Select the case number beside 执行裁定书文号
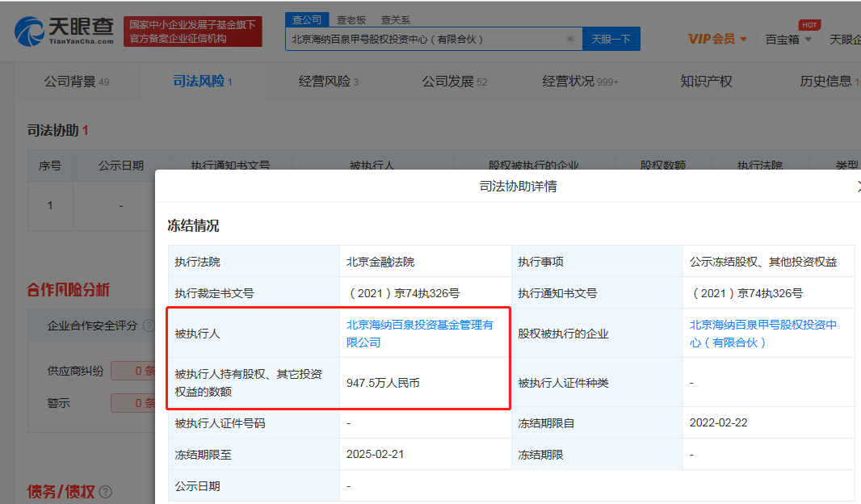 (403, 294)
